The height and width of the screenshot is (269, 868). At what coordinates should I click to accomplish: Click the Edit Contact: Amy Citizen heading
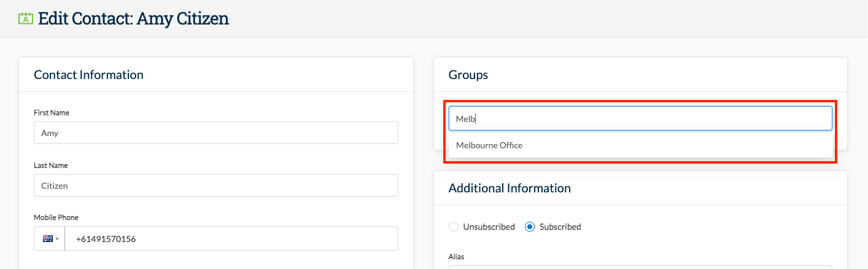coord(133,18)
